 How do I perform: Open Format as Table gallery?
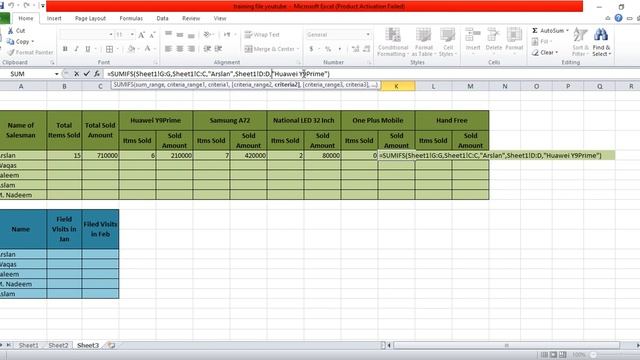tap(423, 42)
